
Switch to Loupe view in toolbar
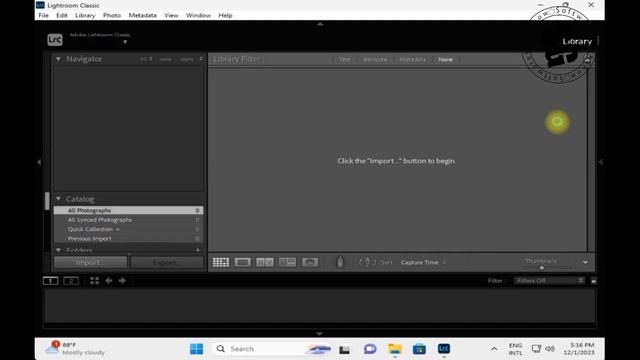tap(243, 262)
